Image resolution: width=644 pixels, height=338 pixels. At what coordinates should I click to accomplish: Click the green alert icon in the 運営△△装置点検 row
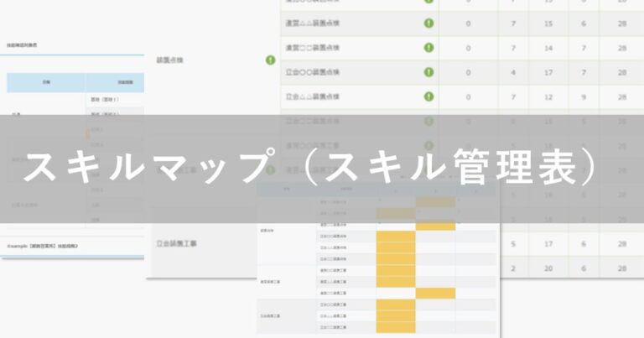coord(429,23)
